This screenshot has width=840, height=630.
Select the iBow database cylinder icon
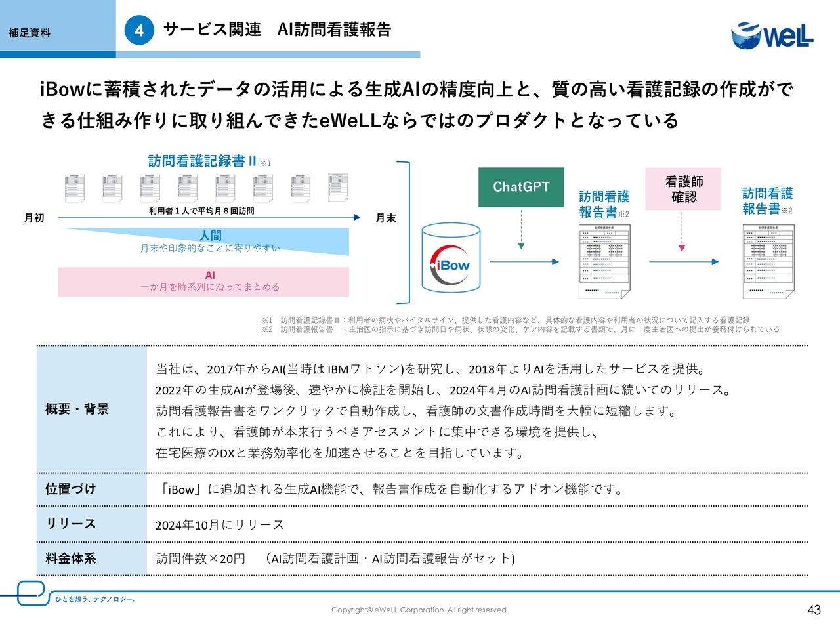tap(450, 258)
